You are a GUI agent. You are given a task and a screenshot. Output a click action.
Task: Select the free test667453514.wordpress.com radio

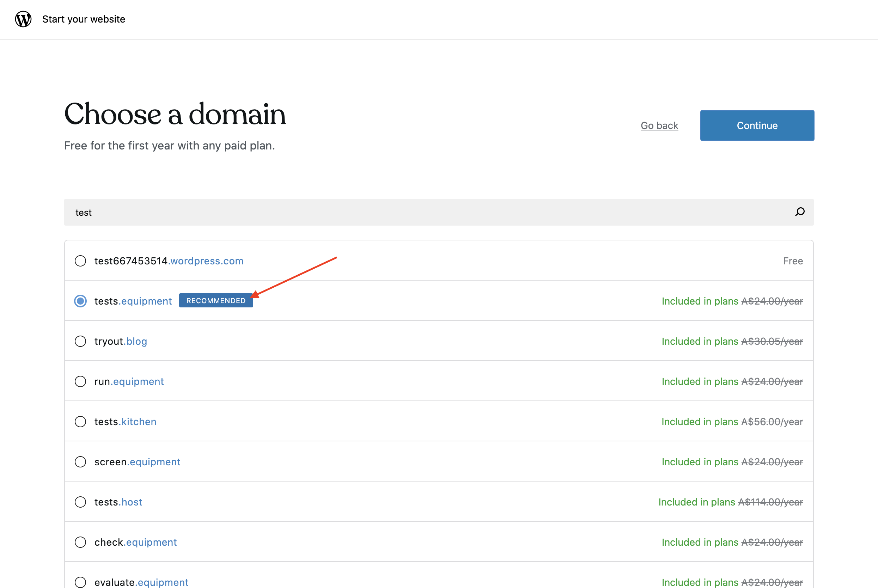80,261
